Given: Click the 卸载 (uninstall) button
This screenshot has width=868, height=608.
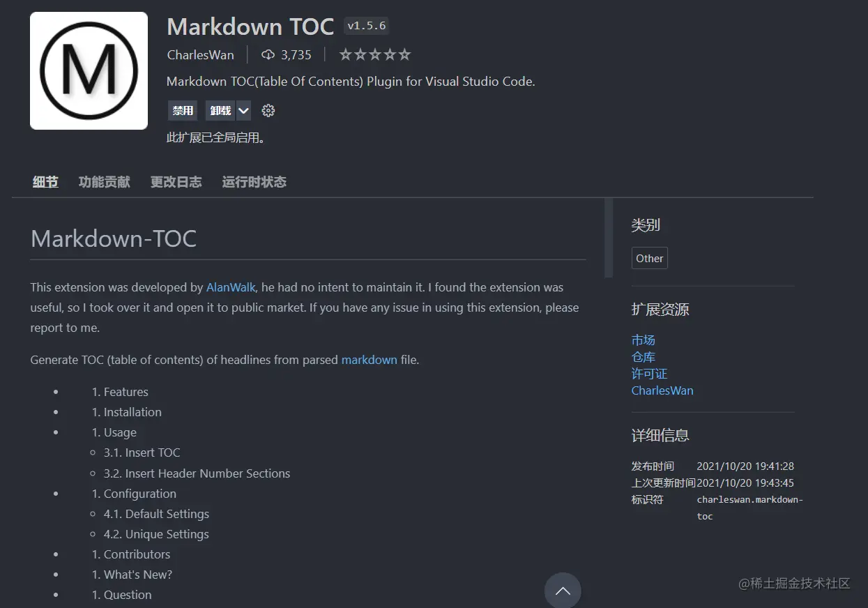Looking at the screenshot, I should coord(220,110).
